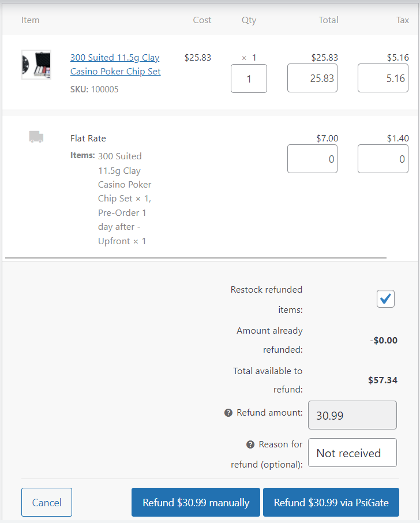This screenshot has width=420, height=523.
Task: Uncheck the Restock refunded items checkbox
Action: [385, 298]
